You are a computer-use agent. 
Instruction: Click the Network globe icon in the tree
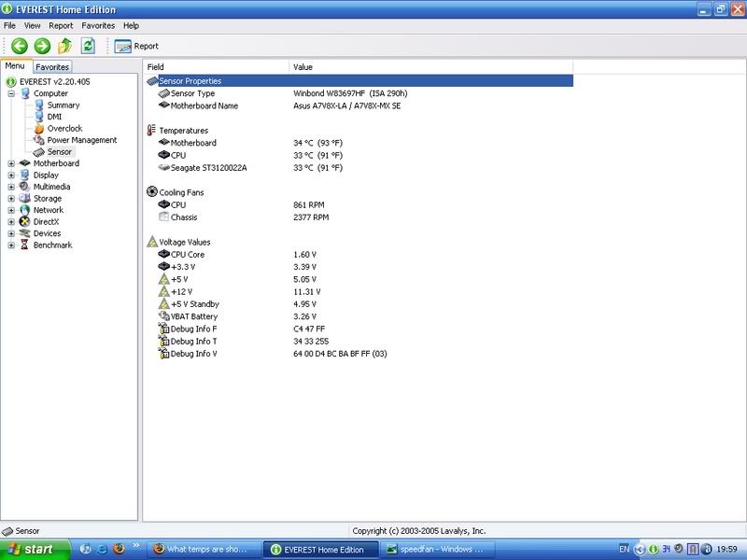point(25,210)
